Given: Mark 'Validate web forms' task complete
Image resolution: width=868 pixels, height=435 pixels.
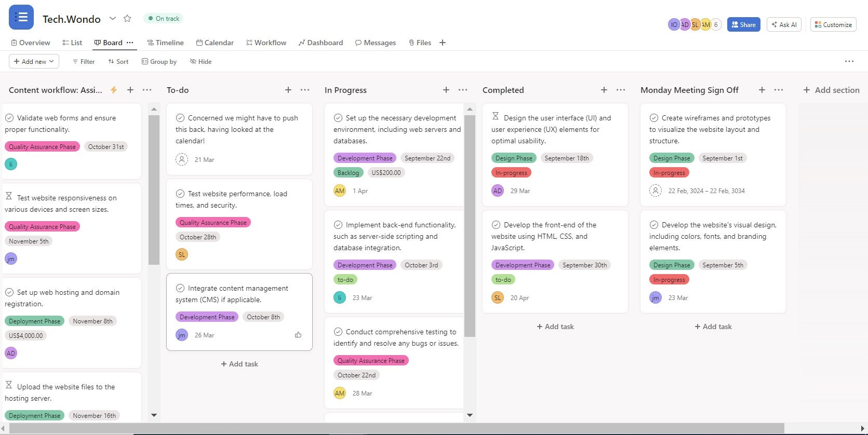Looking at the screenshot, I should click(x=9, y=118).
